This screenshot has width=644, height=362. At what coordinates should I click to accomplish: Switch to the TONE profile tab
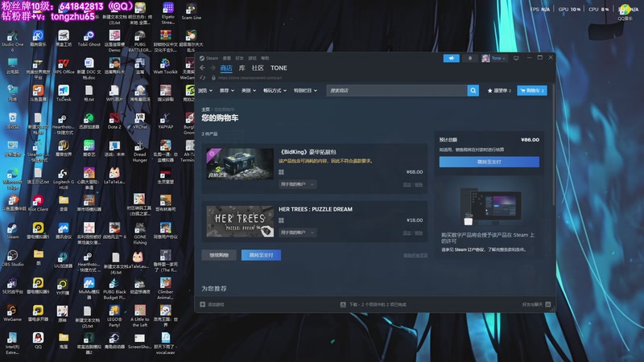(279, 68)
